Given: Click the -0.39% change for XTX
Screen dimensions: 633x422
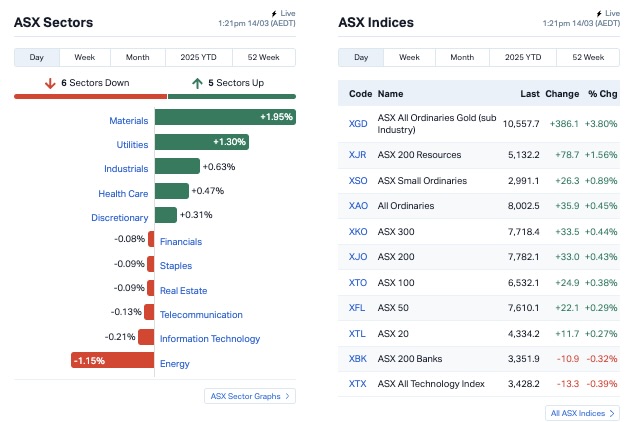Looking at the screenshot, I should pyautogui.click(x=602, y=384).
